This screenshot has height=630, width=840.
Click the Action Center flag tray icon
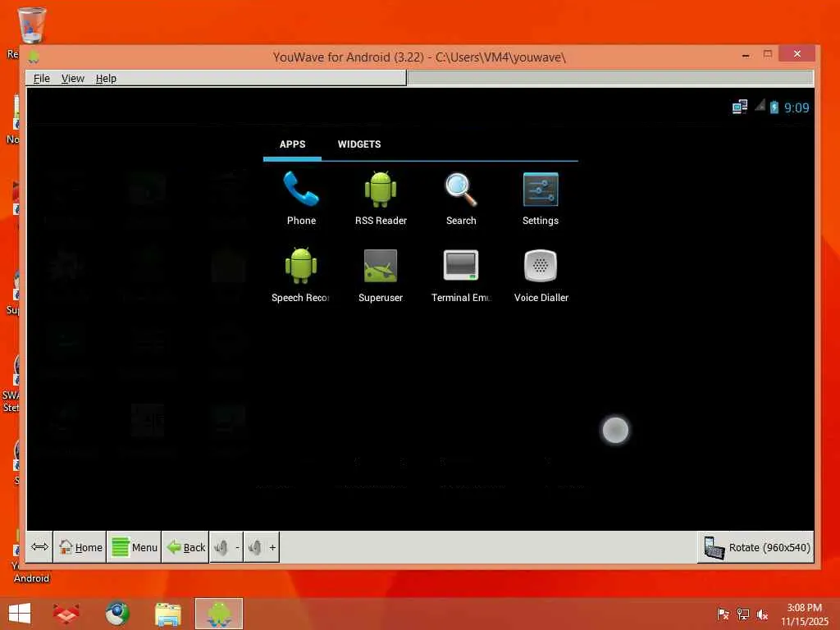[723, 614]
